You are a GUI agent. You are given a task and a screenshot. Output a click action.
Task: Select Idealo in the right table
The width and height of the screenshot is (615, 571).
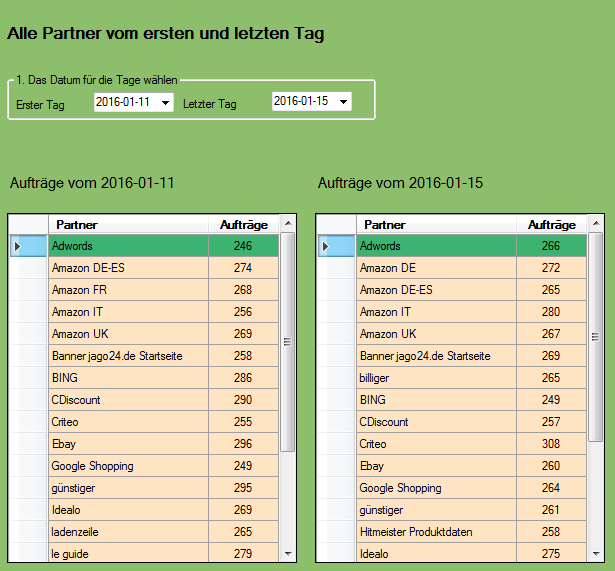click(436, 553)
